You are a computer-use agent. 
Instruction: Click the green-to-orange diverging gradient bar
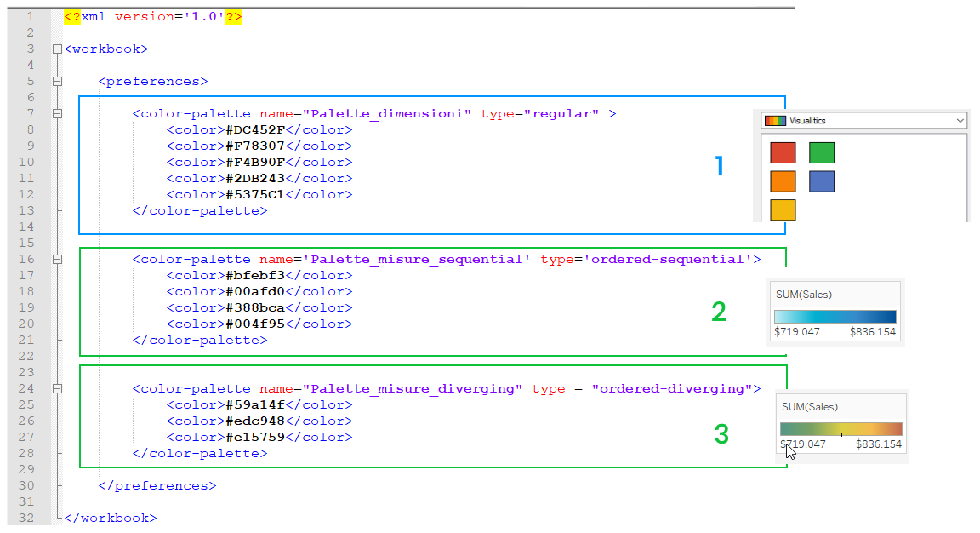840,429
